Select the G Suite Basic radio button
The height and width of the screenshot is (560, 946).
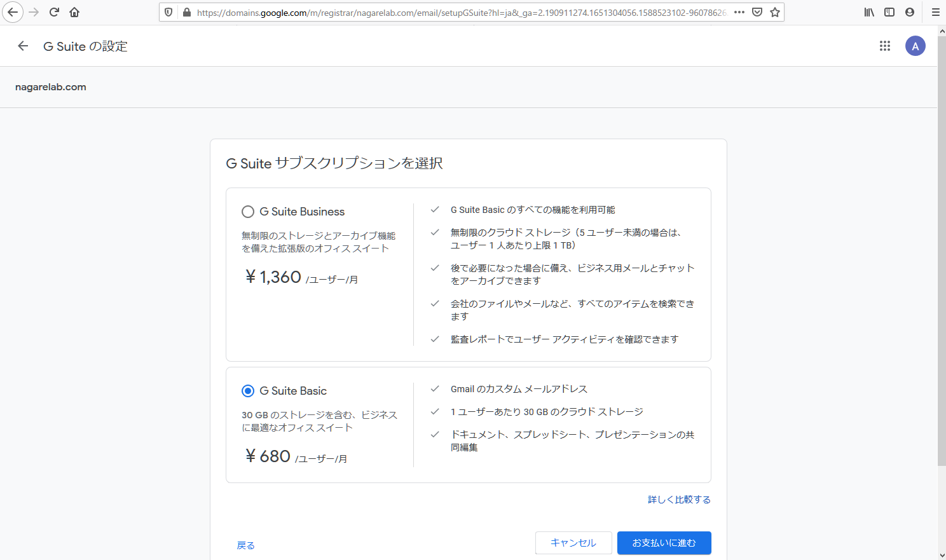[x=248, y=391]
